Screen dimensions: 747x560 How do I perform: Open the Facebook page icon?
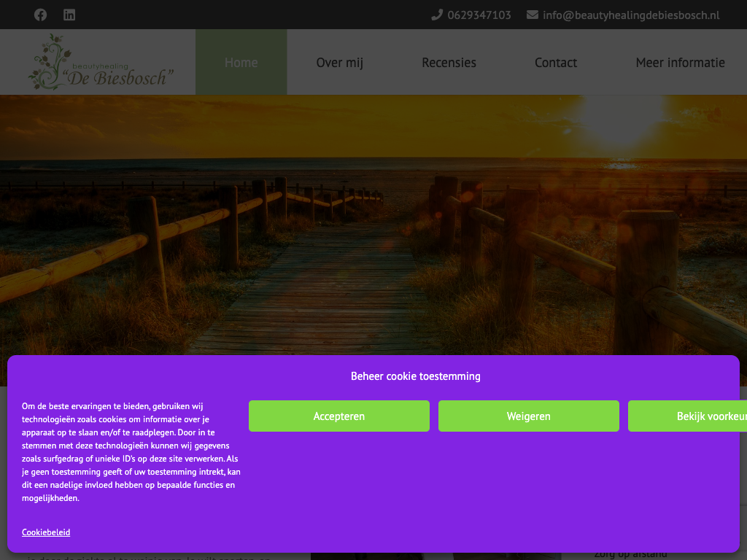40,15
